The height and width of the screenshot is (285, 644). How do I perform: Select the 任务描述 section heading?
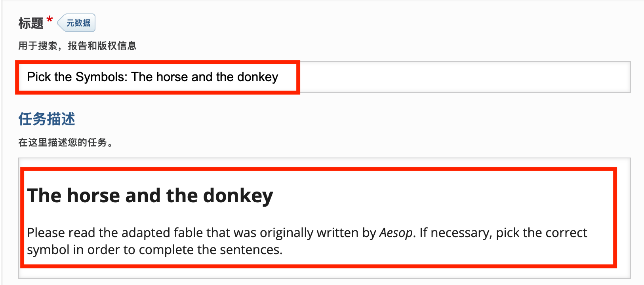[x=47, y=119]
